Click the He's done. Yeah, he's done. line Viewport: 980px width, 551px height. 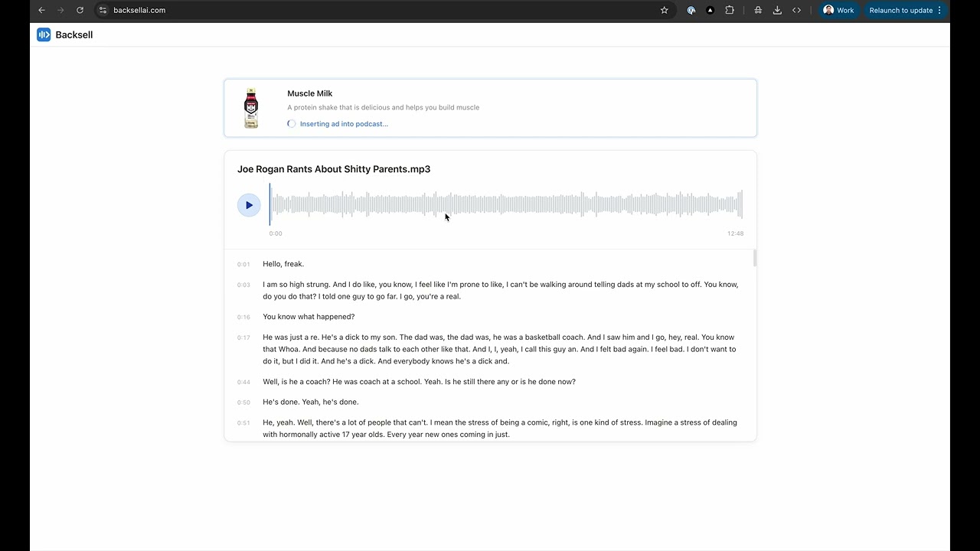click(311, 402)
